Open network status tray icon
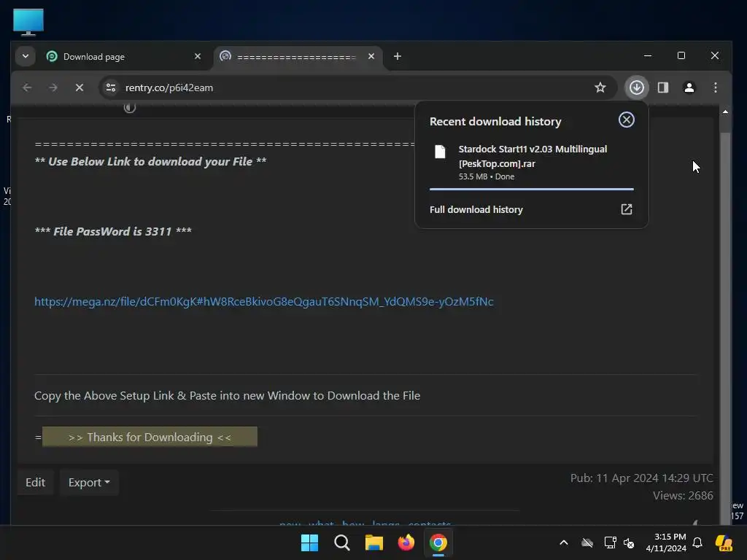This screenshot has width=747, height=560. tap(611, 542)
